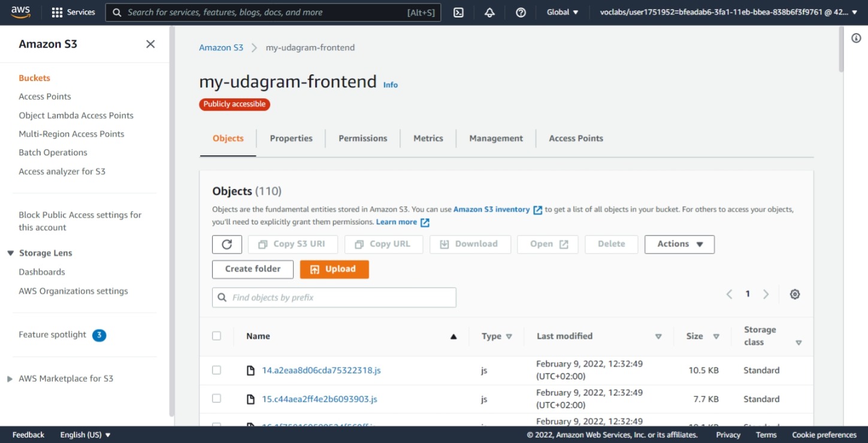Toggle the select-all objects checkbox

(x=216, y=336)
